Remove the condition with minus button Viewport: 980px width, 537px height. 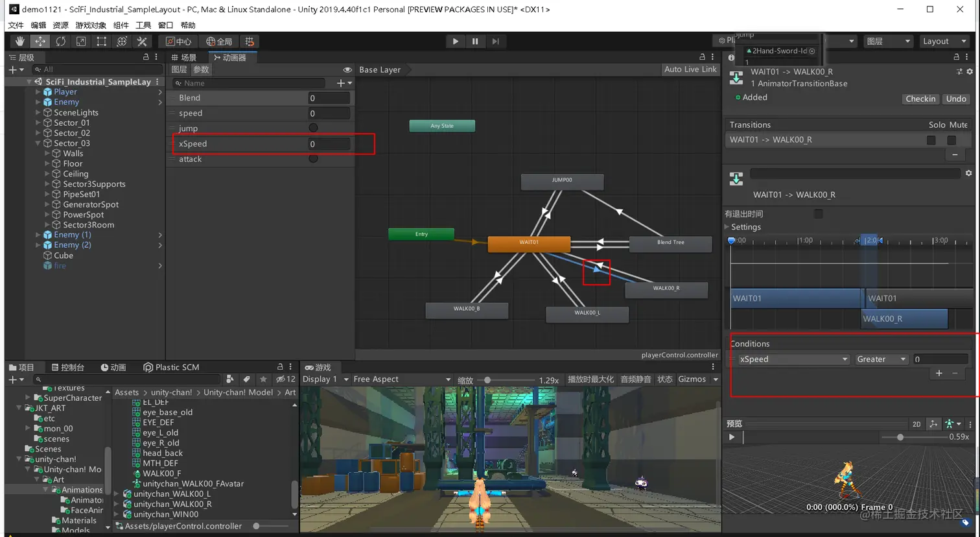[x=955, y=373]
